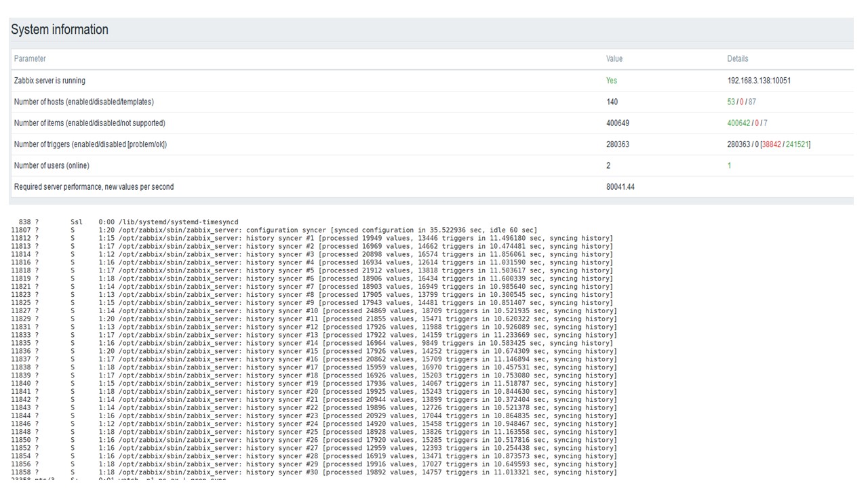Viewport: 868px width, 488px height.
Task: Click the history syncer #4 line
Action: (312, 263)
